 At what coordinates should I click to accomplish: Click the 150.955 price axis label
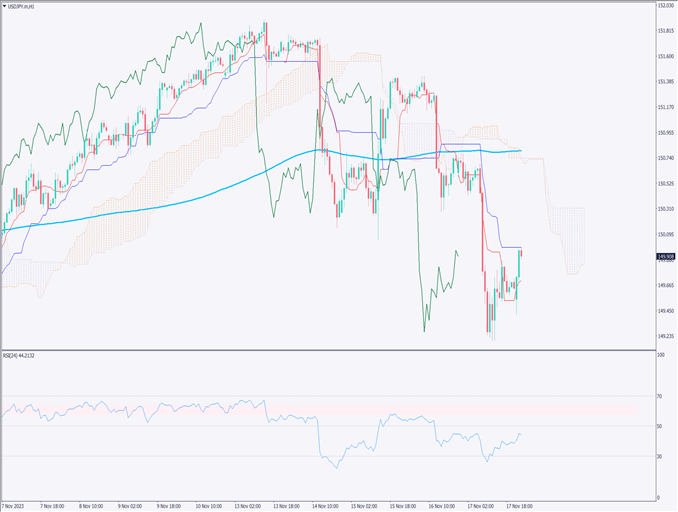(665, 132)
